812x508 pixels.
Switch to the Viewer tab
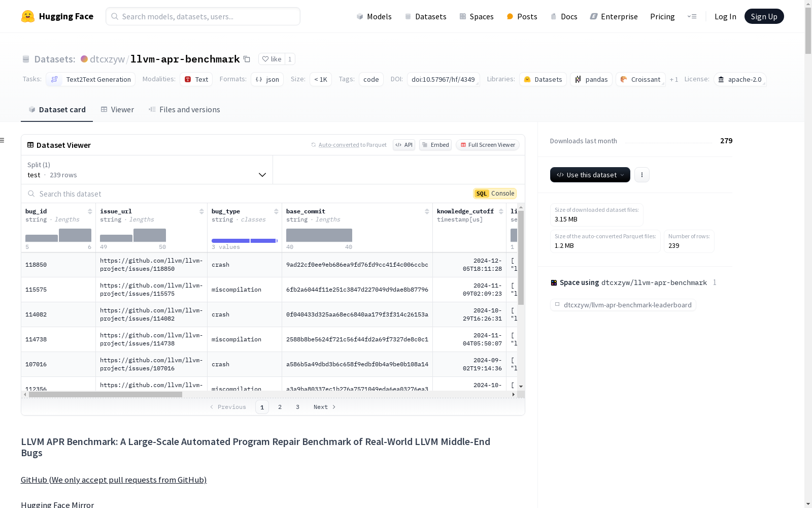click(117, 110)
